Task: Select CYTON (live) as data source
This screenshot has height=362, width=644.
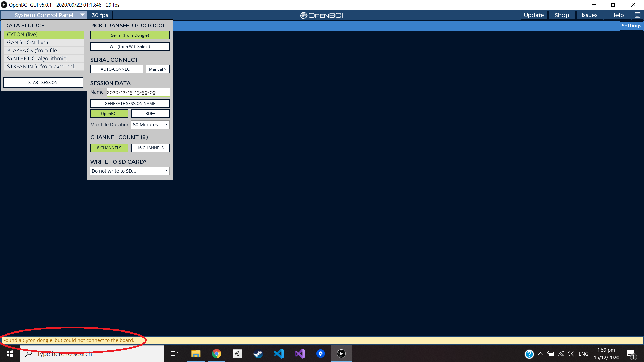Action: click(44, 35)
